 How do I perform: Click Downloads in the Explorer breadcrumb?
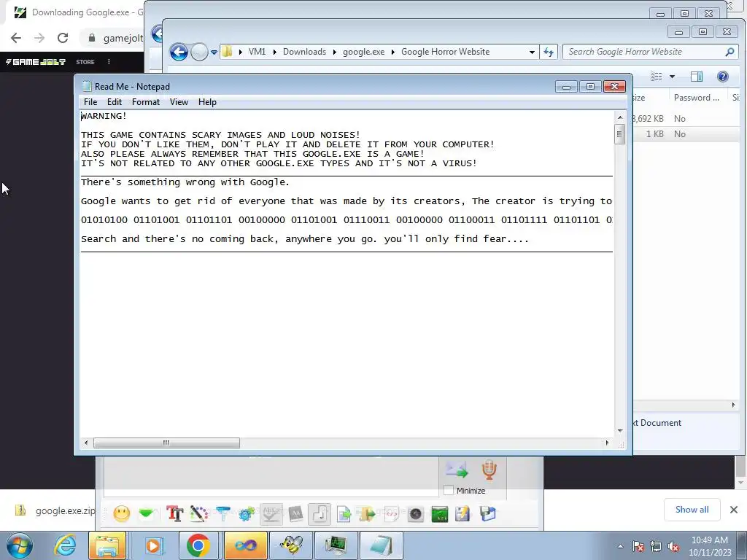coord(304,52)
